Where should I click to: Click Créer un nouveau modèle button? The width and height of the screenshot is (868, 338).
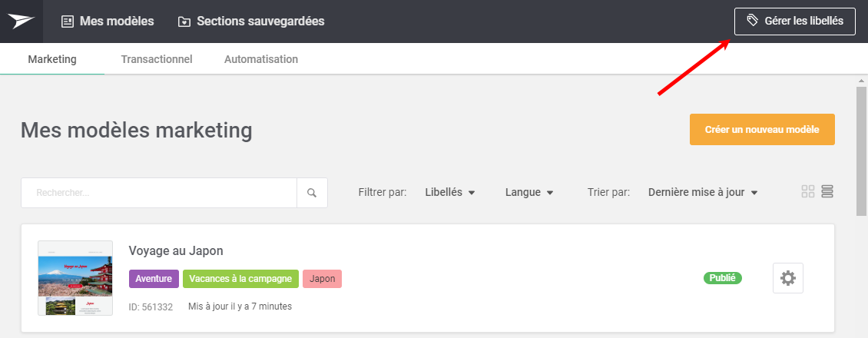tap(762, 130)
